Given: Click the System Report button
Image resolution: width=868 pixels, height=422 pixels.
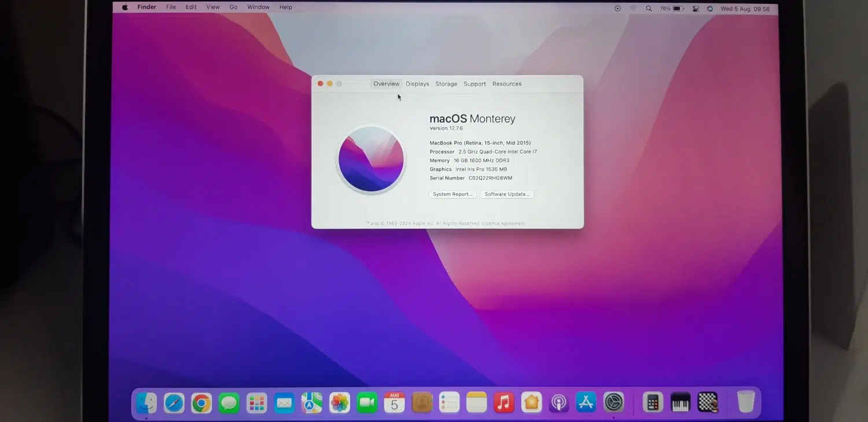Looking at the screenshot, I should tap(453, 195).
